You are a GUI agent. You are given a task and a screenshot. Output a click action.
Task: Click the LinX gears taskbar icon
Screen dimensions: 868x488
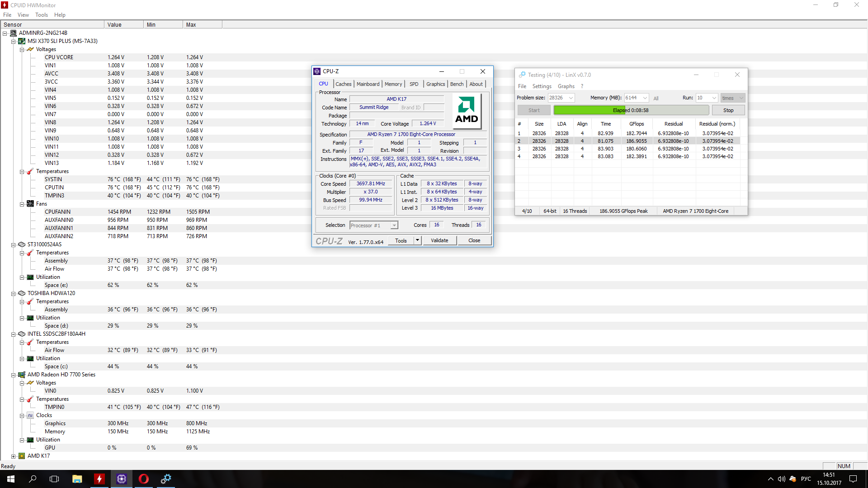[166, 479]
